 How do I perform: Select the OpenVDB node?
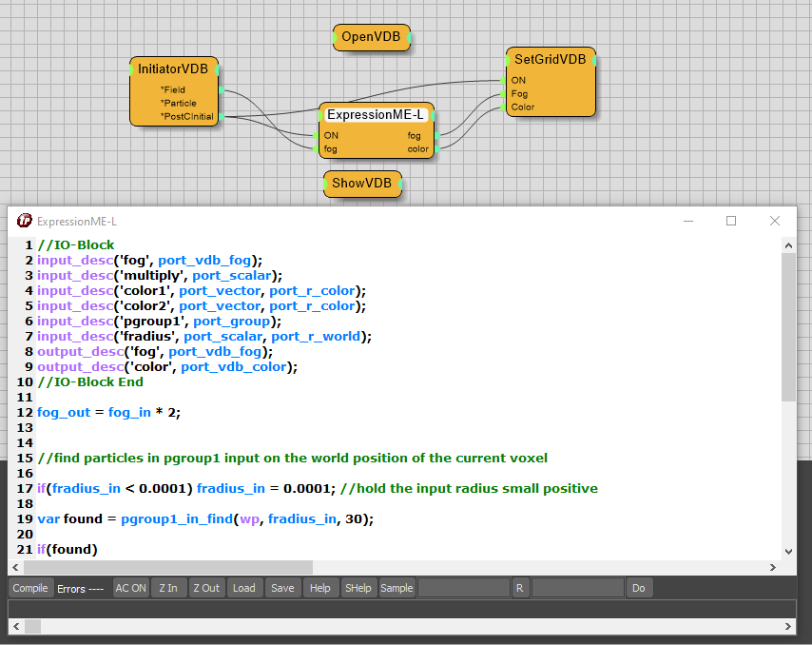[371, 37]
